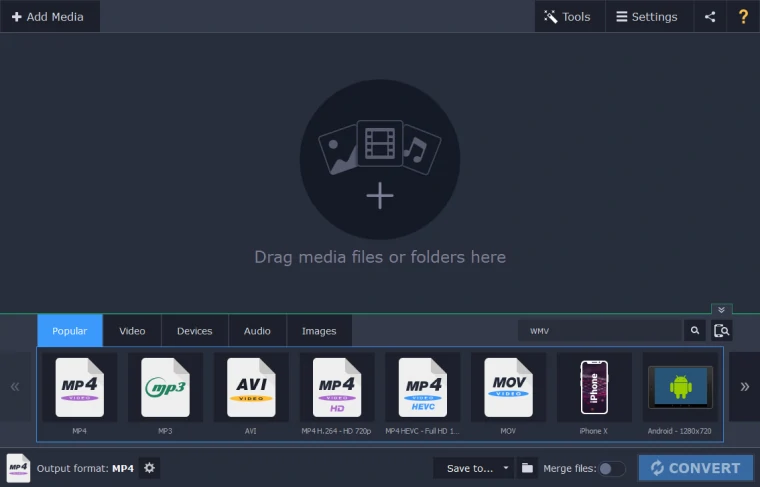Click the format search field
Viewport: 760px width, 487px height.
point(600,330)
